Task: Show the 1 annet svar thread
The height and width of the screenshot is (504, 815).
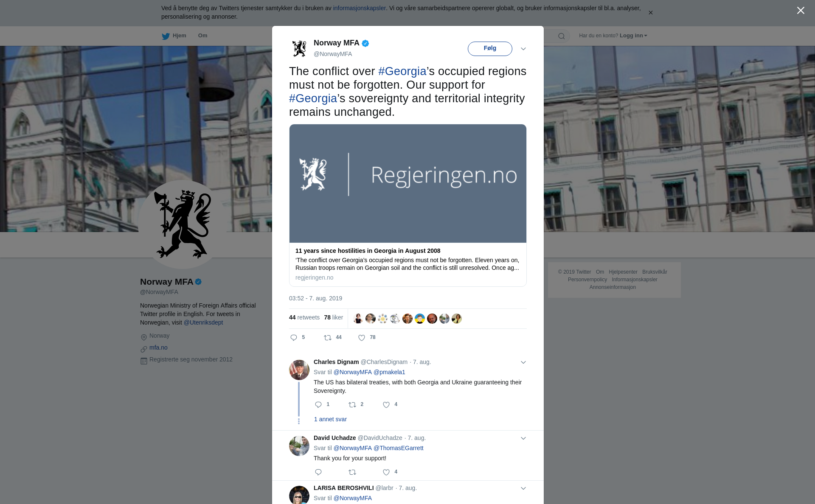Action: [330, 419]
